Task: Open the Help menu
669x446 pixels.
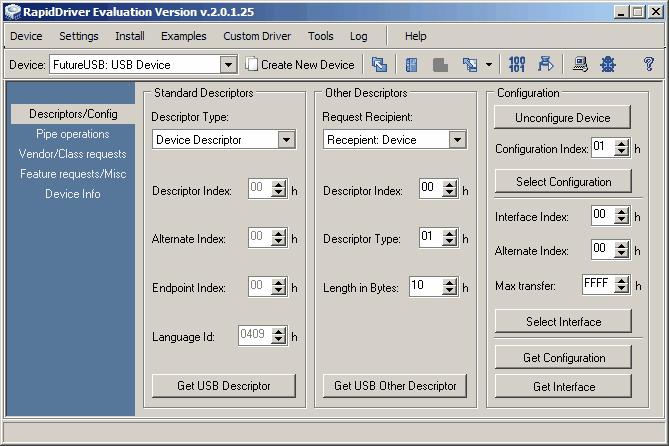Action: 416,36
